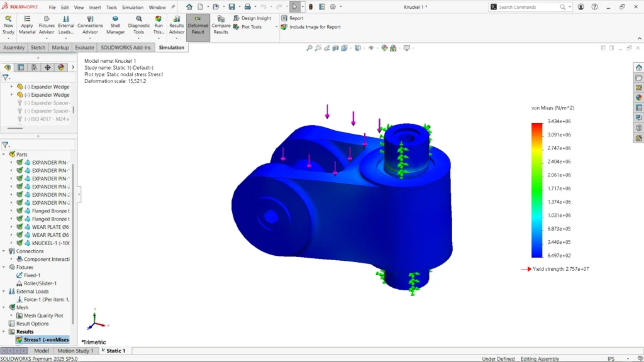Collapse the Fixtures node in the tree

coord(4,267)
